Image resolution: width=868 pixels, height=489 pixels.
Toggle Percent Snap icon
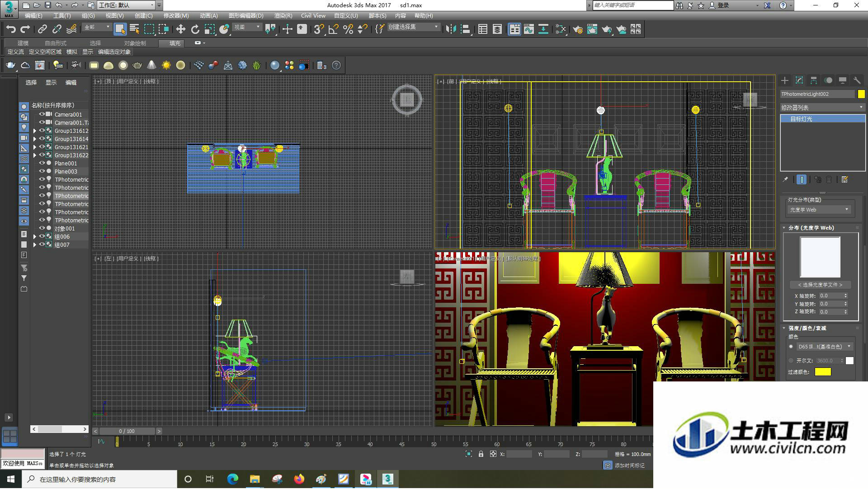pos(348,29)
